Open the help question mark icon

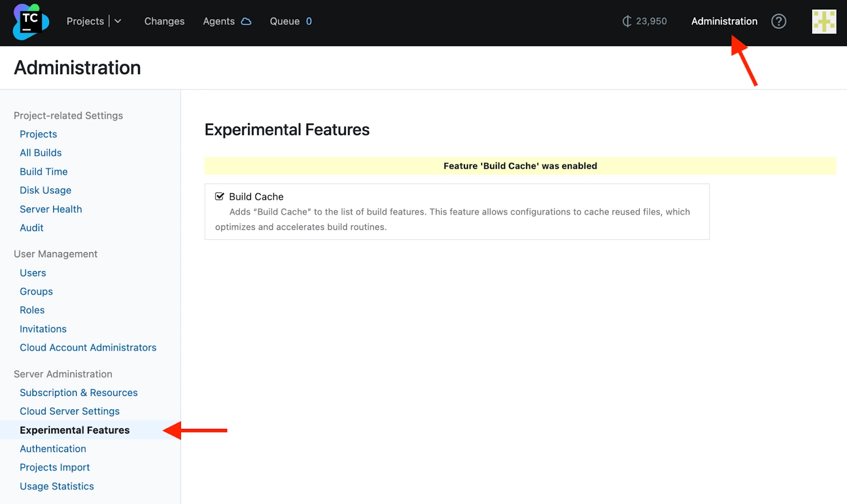(x=778, y=21)
